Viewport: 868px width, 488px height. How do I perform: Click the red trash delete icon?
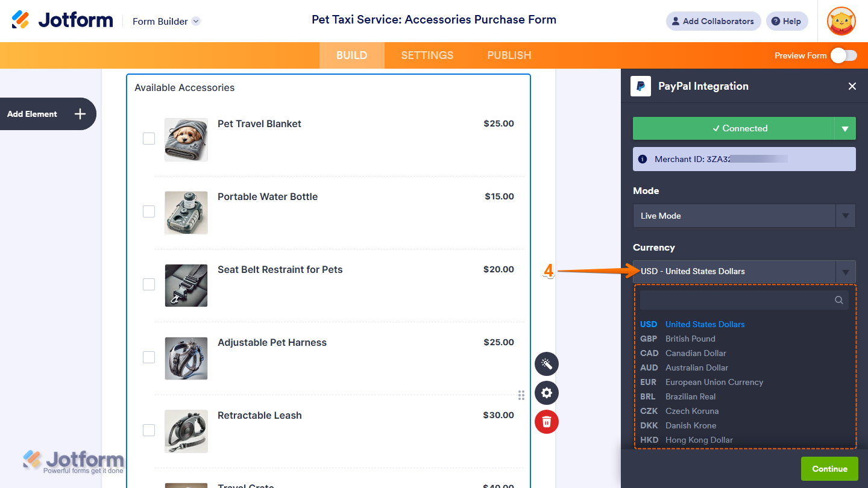pyautogui.click(x=547, y=421)
